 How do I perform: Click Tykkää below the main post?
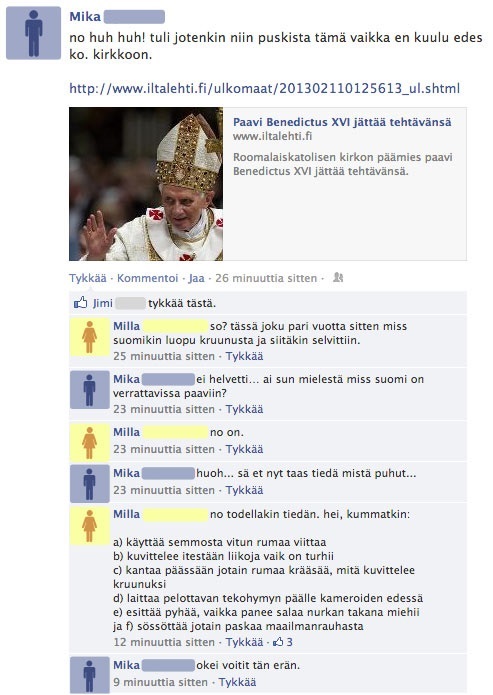88,278
